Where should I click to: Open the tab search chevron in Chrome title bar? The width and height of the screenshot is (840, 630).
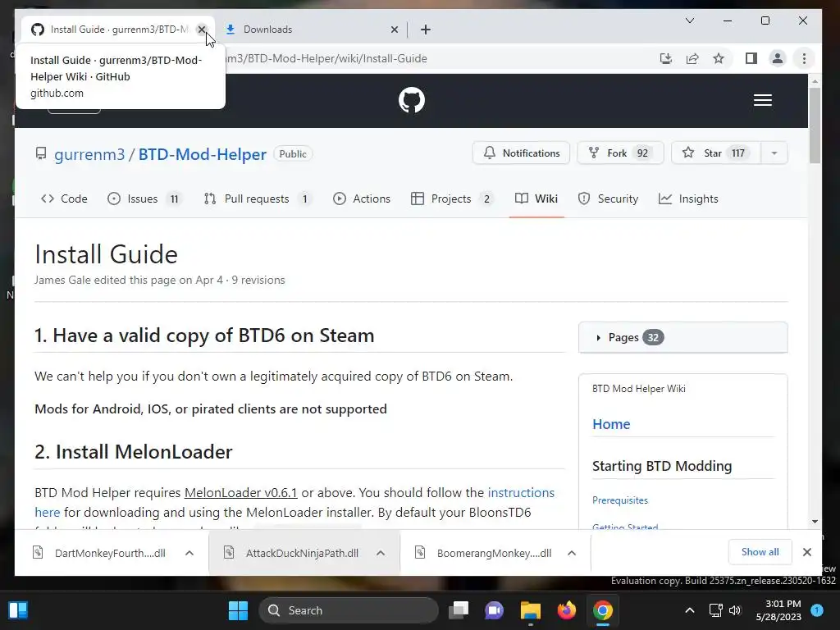click(x=689, y=21)
